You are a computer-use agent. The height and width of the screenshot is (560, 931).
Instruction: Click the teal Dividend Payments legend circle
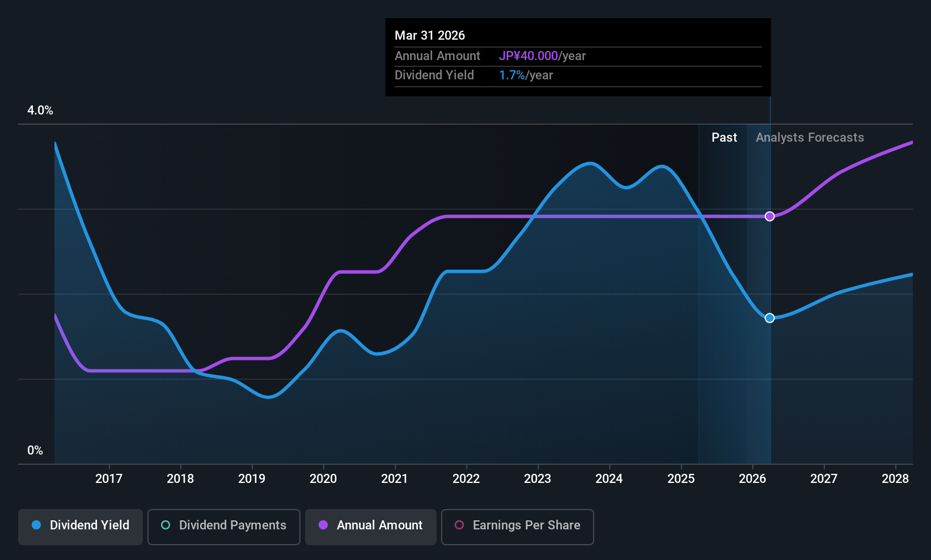[166, 525]
